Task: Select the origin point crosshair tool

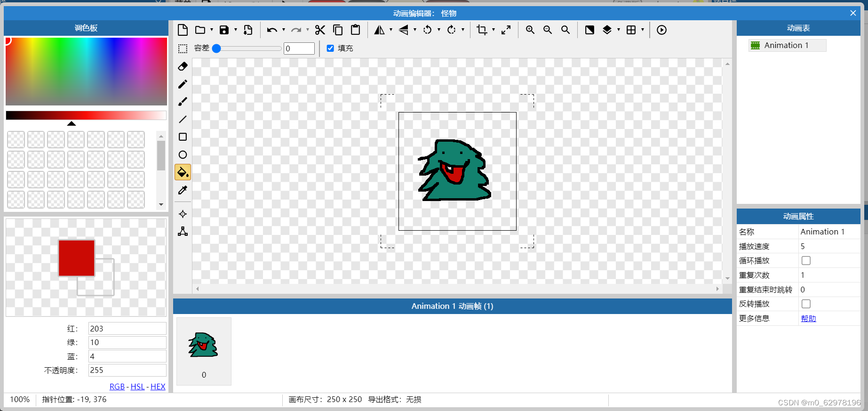Action: (x=183, y=214)
